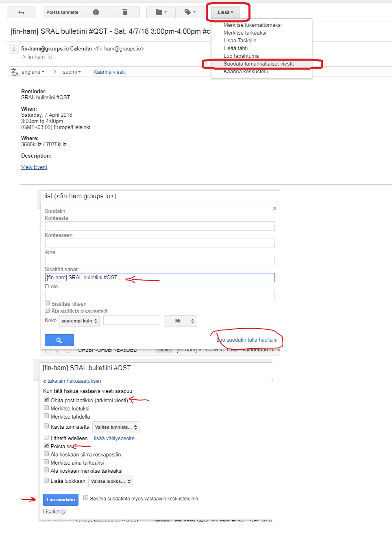Open the Lisää dropdown menu
Viewport: 392px width, 535px height.
(x=225, y=12)
